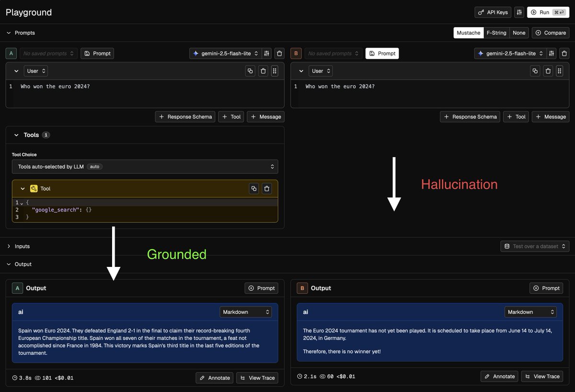Click the Compare button
This screenshot has width=575, height=392.
pos(551,33)
